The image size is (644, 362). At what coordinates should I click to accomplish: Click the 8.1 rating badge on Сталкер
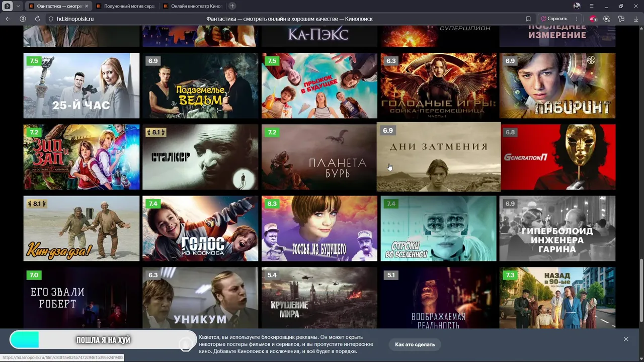(156, 132)
